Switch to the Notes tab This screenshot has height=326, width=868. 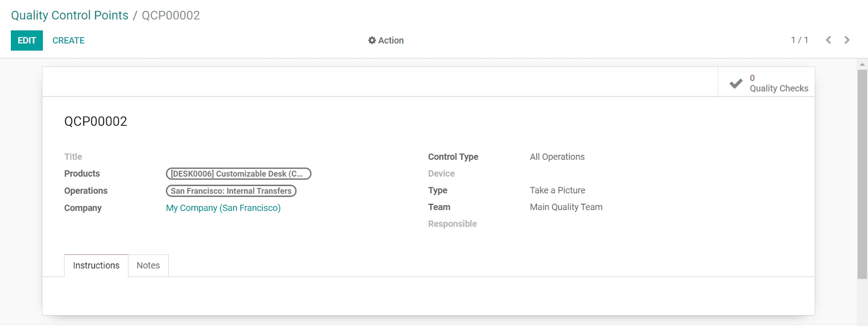point(148,266)
